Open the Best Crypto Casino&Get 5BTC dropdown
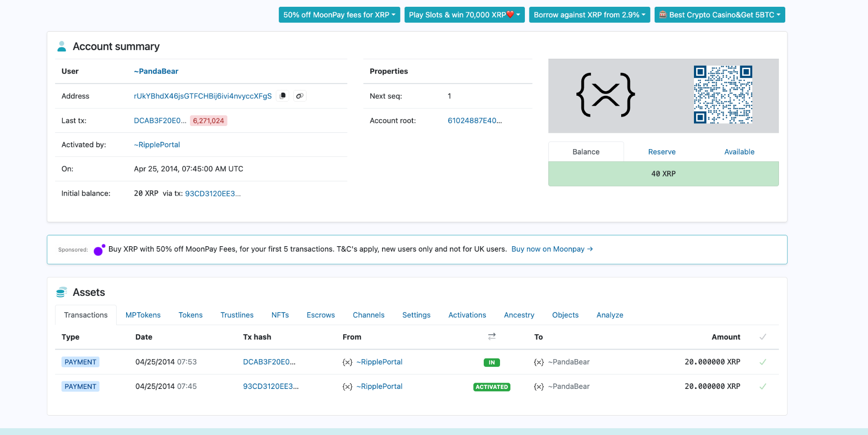Image resolution: width=868 pixels, height=435 pixels. [719, 14]
